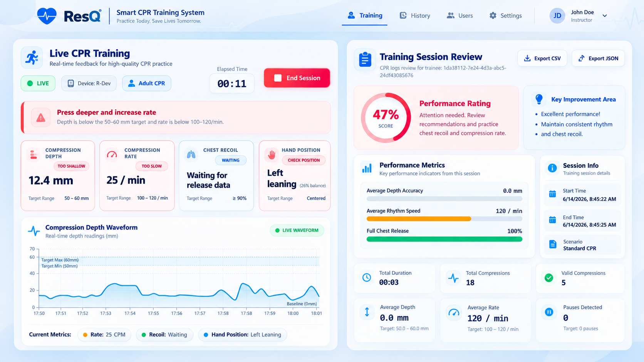
Task: Click the Key Improvement Area lightbulb icon
Action: click(539, 99)
